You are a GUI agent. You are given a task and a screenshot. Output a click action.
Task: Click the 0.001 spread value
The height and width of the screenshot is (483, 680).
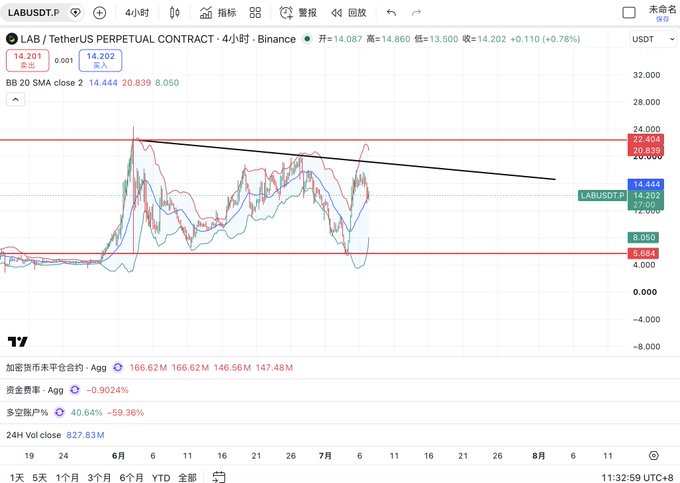64,60
